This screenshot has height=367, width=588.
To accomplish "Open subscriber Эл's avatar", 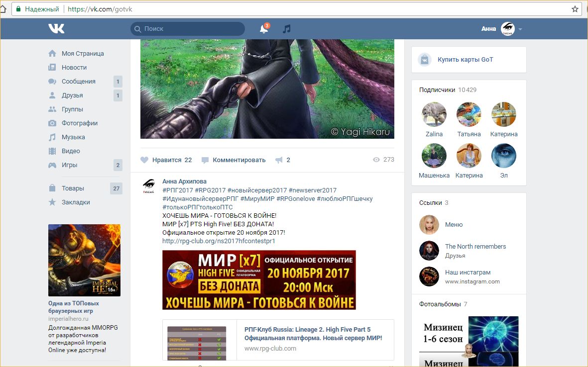I will click(x=504, y=156).
